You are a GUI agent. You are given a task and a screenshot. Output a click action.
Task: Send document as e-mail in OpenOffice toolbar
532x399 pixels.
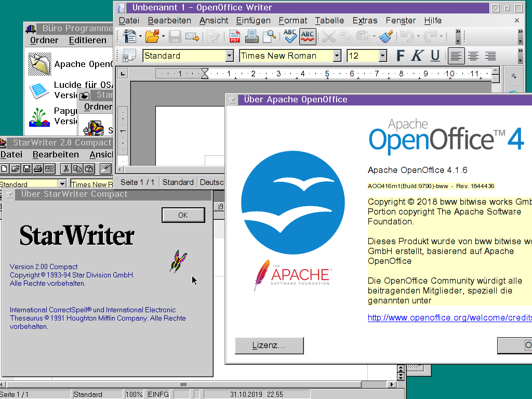coord(192,36)
